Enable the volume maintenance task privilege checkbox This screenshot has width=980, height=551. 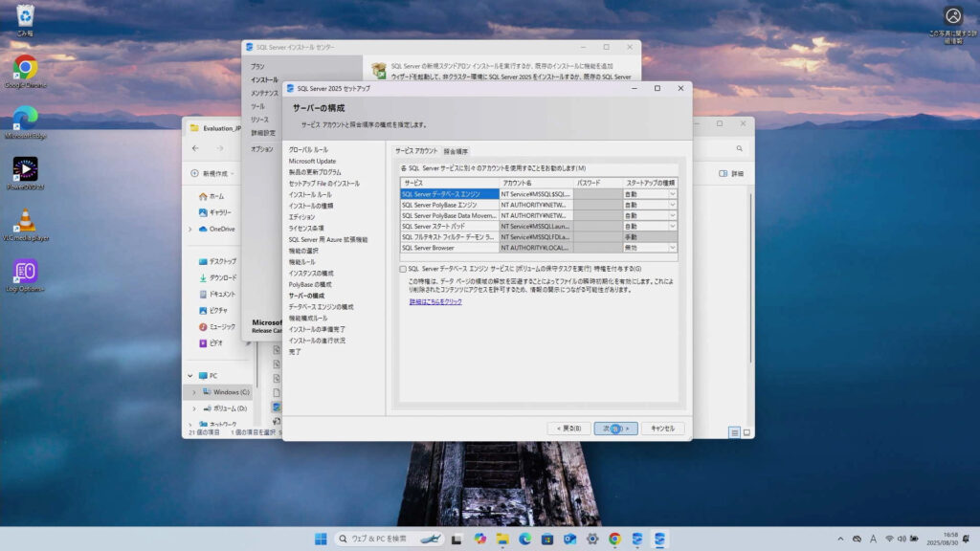tap(403, 269)
